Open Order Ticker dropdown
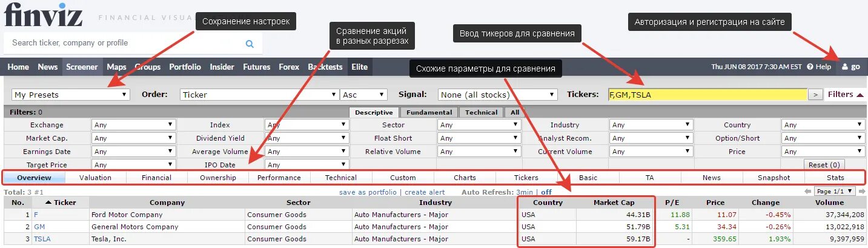The height and width of the screenshot is (248, 868). pyautogui.click(x=259, y=95)
